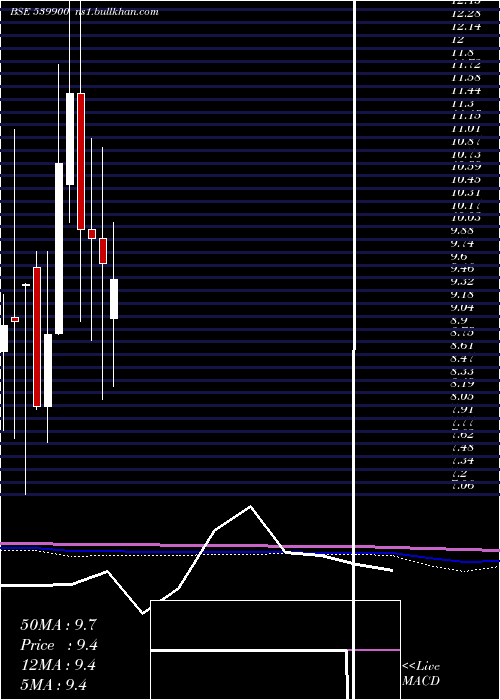Click the 11.58 price axis label
Viewport: 500px width, 700px height.
[x=466, y=78]
